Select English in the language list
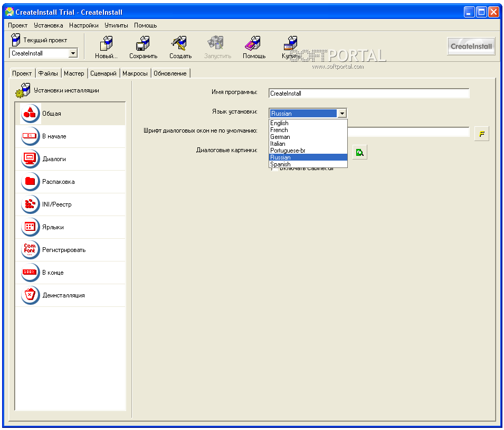The image size is (504, 430). (x=308, y=123)
